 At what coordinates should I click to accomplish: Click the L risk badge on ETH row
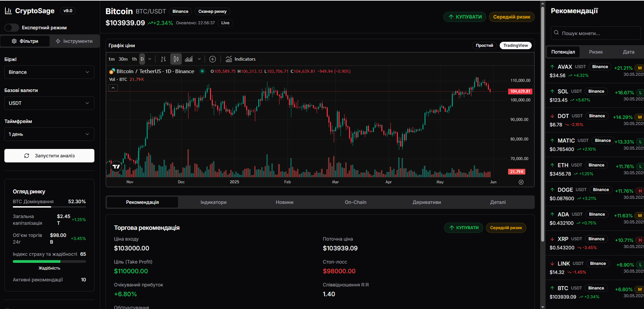640,166
